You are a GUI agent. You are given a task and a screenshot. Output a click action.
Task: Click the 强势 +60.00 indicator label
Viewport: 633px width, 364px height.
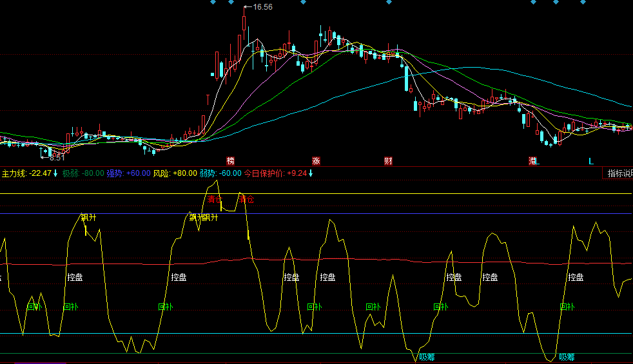click(x=128, y=173)
